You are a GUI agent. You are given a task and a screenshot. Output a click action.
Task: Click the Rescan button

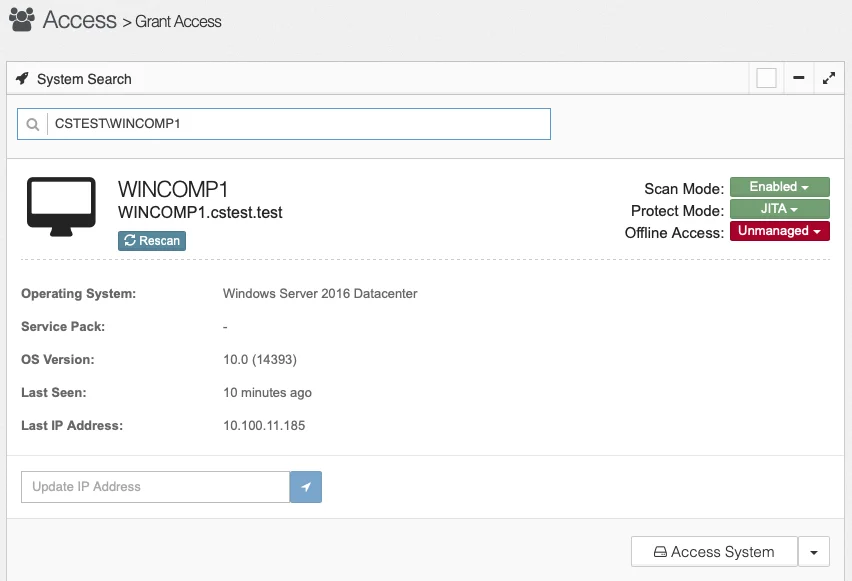[x=152, y=241]
